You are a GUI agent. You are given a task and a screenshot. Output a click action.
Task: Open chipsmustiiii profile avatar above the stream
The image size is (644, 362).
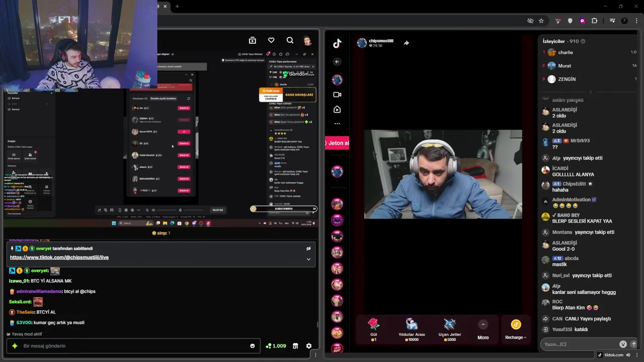click(362, 43)
